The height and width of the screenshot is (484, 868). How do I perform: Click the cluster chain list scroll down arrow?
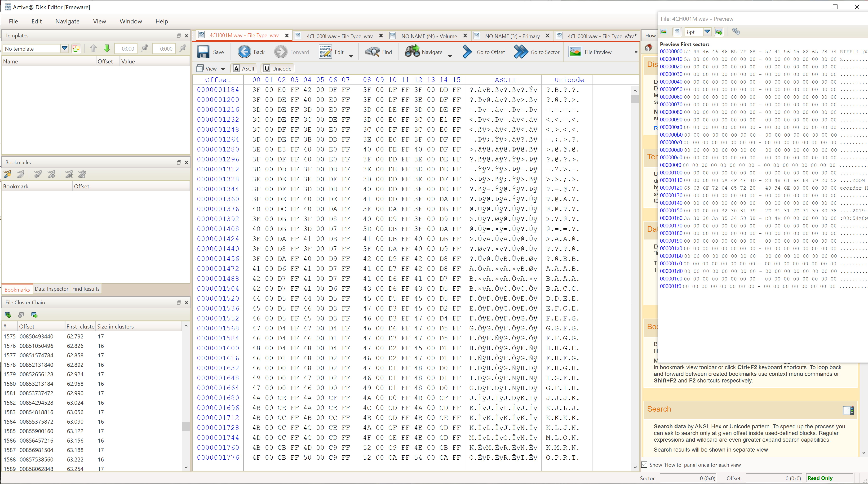click(186, 467)
